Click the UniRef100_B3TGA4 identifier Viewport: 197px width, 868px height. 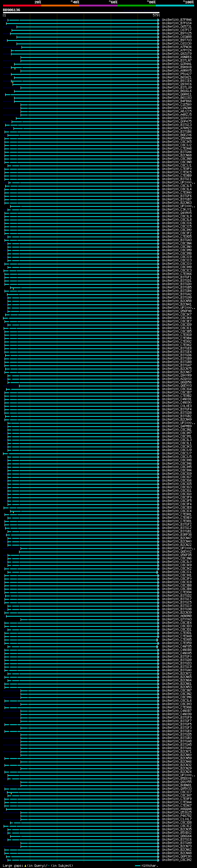[x=177, y=152]
